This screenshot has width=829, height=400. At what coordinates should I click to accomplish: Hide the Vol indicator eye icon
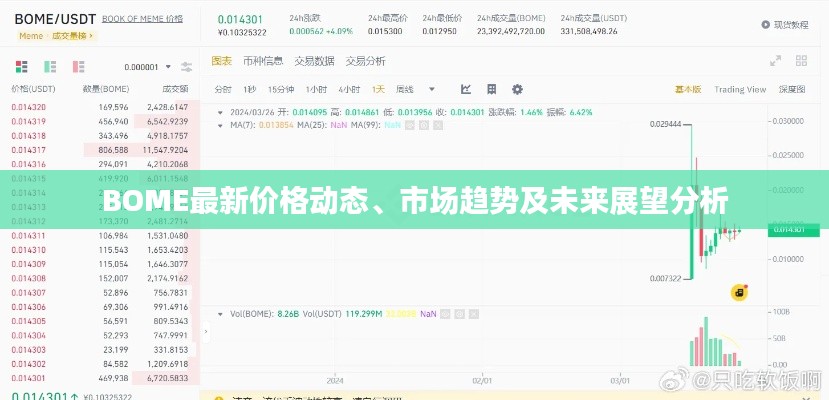(445, 314)
